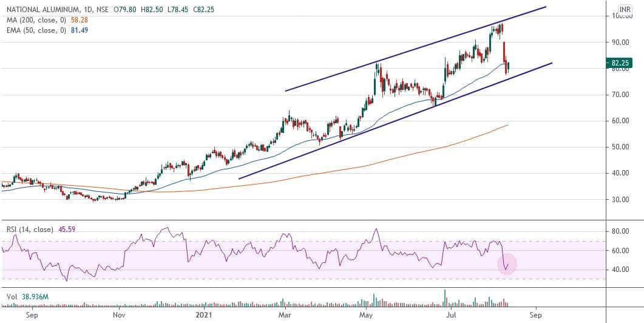Click the current price tag 82.25

tap(619, 63)
